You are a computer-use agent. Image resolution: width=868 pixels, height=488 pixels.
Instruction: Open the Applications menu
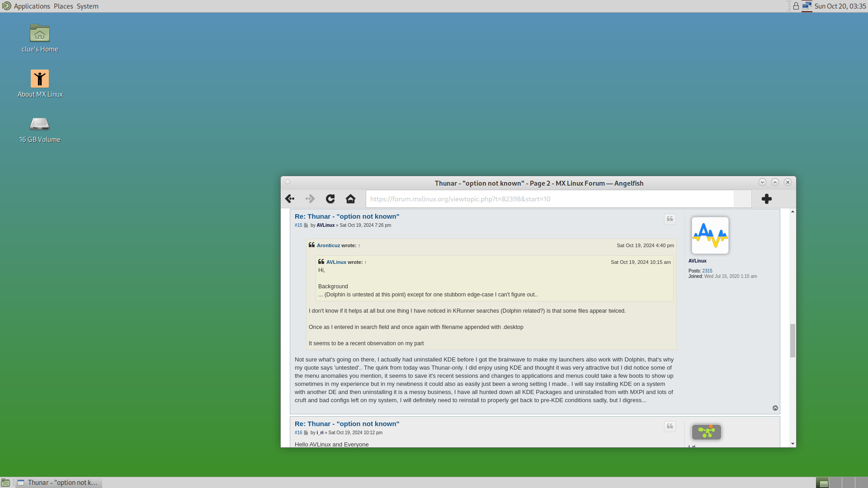coord(32,6)
